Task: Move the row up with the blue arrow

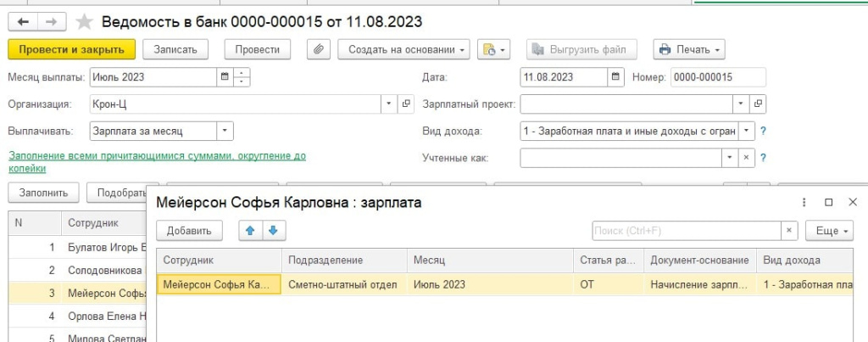Action: pyautogui.click(x=250, y=231)
